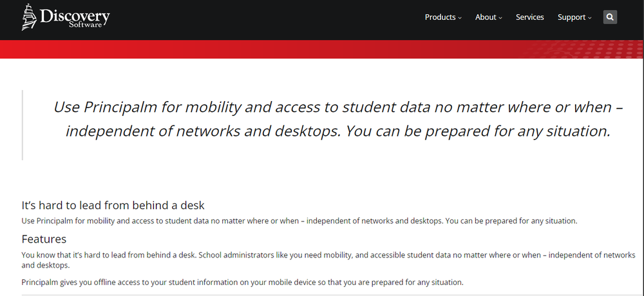Image resolution: width=644 pixels, height=296 pixels.
Task: Click the "Principalm gives you offline access" sentence
Action: [x=242, y=282]
